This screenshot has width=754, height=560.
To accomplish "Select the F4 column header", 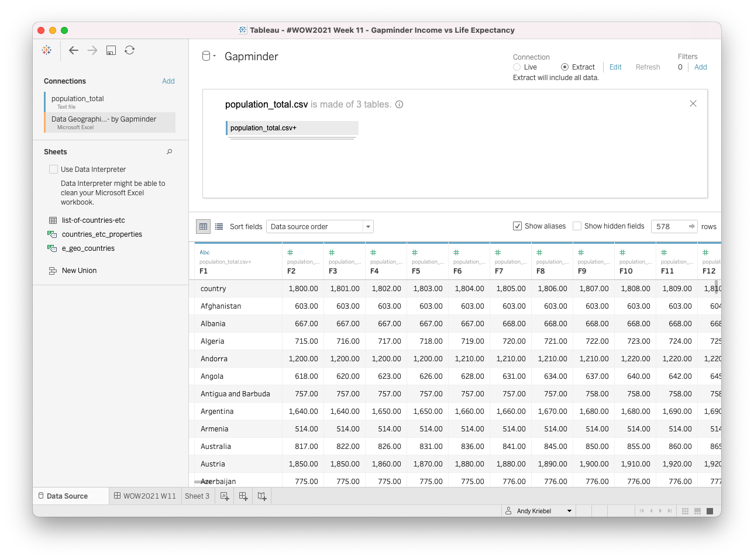I will [x=386, y=262].
